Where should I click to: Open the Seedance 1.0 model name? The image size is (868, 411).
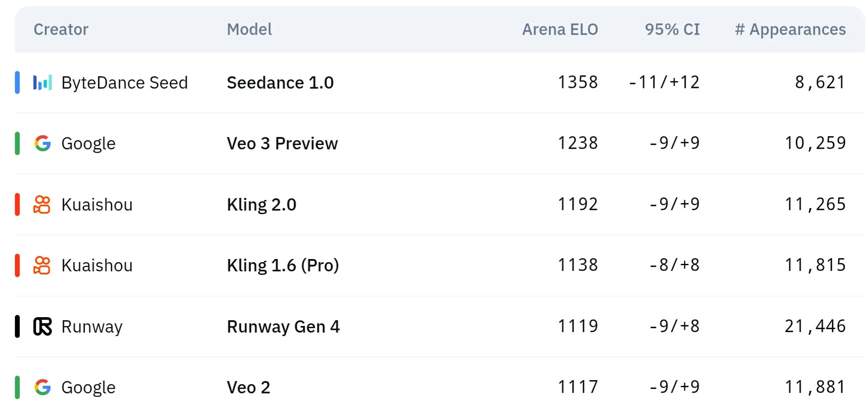280,83
